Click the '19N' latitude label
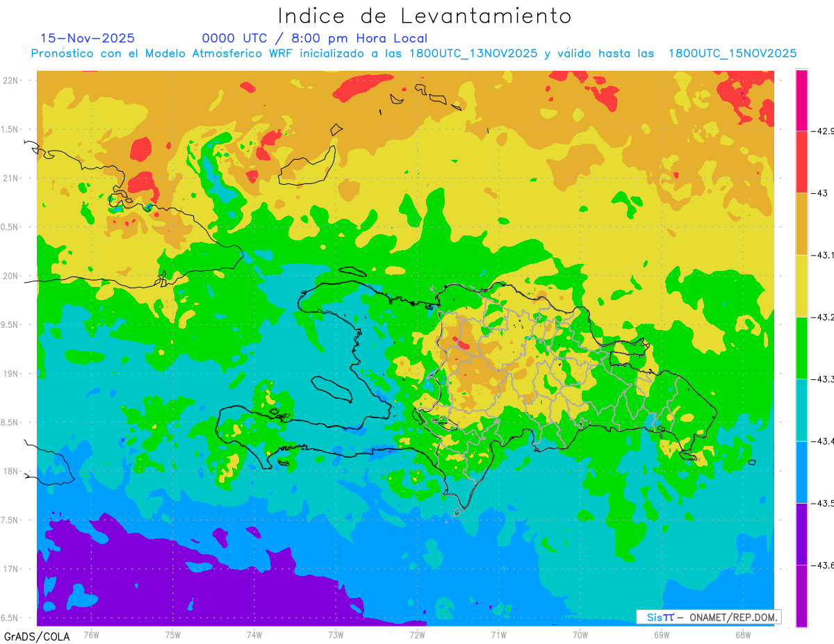 [x=11, y=373]
